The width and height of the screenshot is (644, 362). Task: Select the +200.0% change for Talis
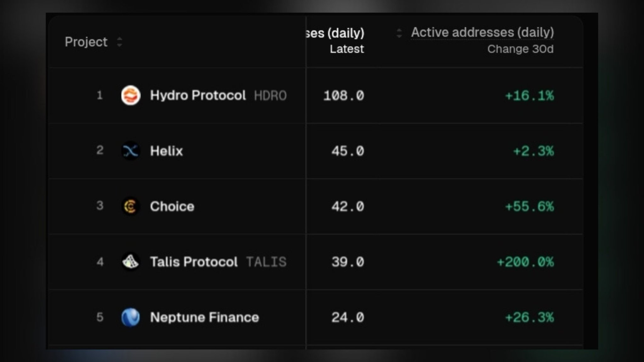pyautogui.click(x=525, y=262)
